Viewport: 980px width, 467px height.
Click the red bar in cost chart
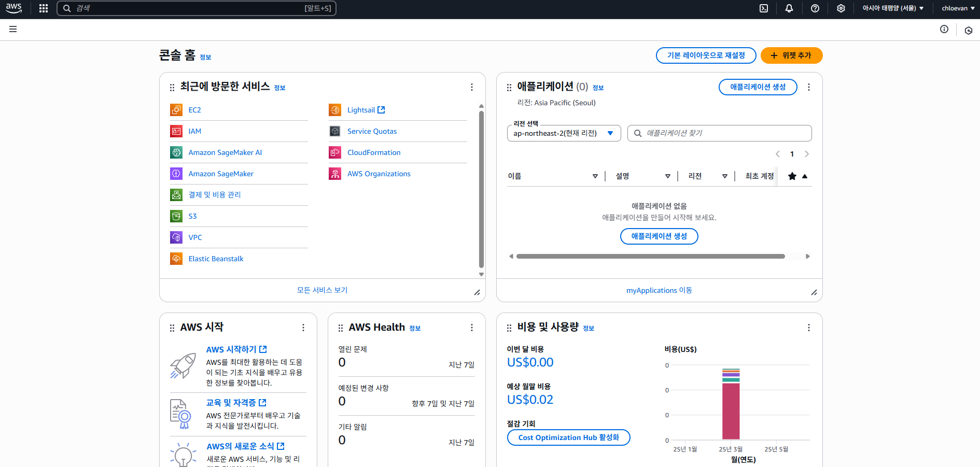click(x=731, y=411)
